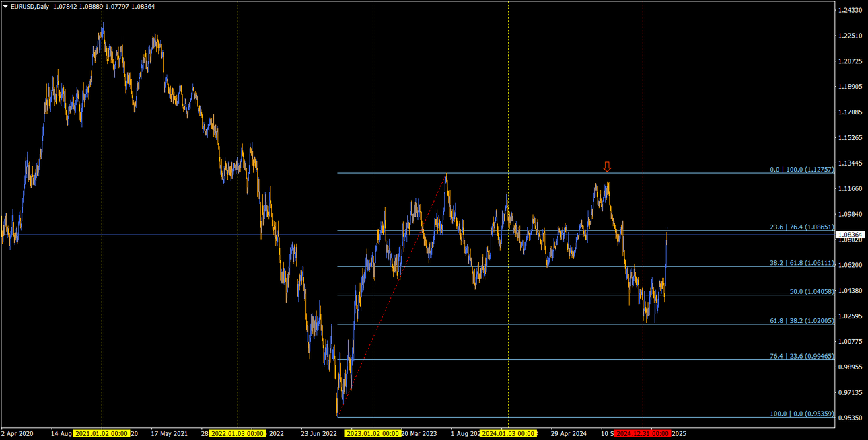The image size is (868, 440).
Task: Open the chart menu triangle beside EURUSD,Daily
Action: coord(5,6)
